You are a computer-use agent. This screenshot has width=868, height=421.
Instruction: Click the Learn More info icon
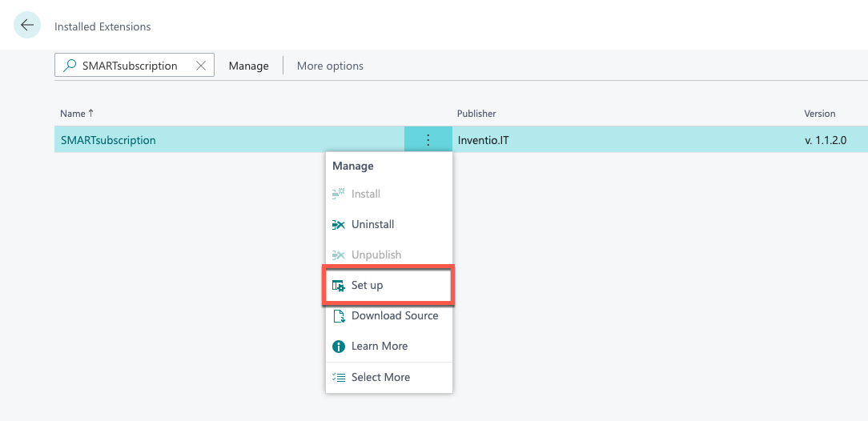point(338,347)
